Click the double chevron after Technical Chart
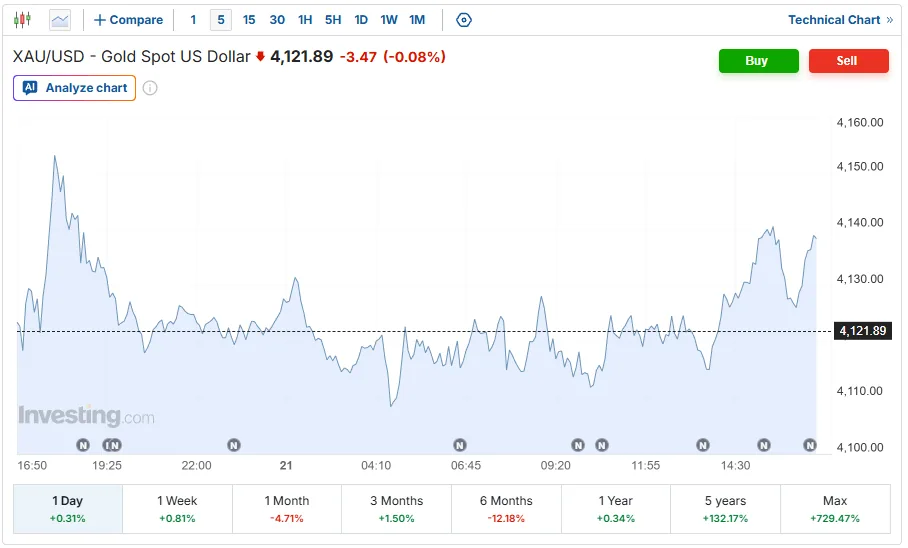 (x=889, y=20)
